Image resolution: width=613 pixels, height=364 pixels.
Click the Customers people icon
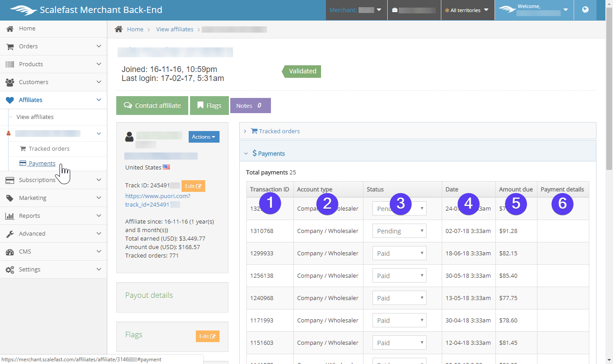9,82
